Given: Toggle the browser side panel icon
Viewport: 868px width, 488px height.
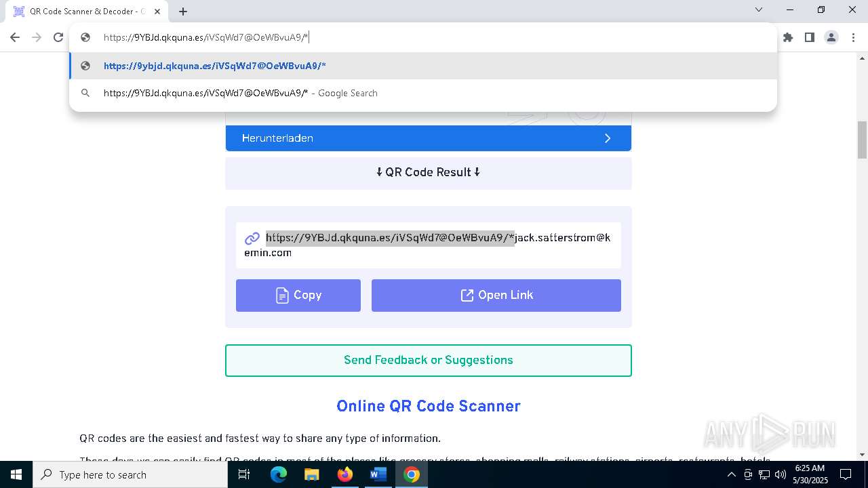Looking at the screenshot, I should (809, 37).
